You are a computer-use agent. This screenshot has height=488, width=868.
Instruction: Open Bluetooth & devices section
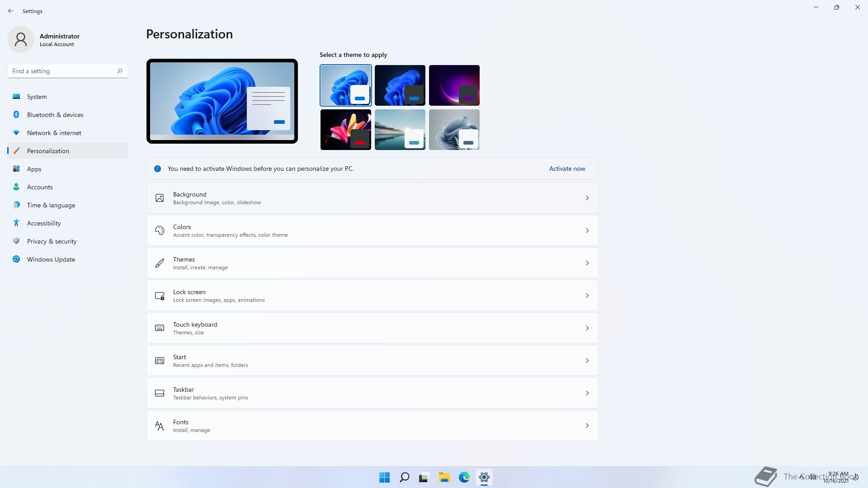click(x=68, y=115)
